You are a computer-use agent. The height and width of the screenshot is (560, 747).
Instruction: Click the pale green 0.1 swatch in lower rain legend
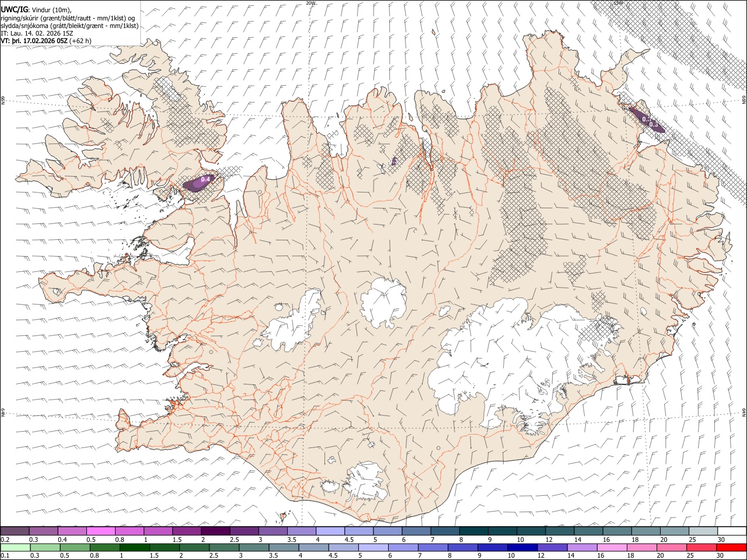[15, 548]
